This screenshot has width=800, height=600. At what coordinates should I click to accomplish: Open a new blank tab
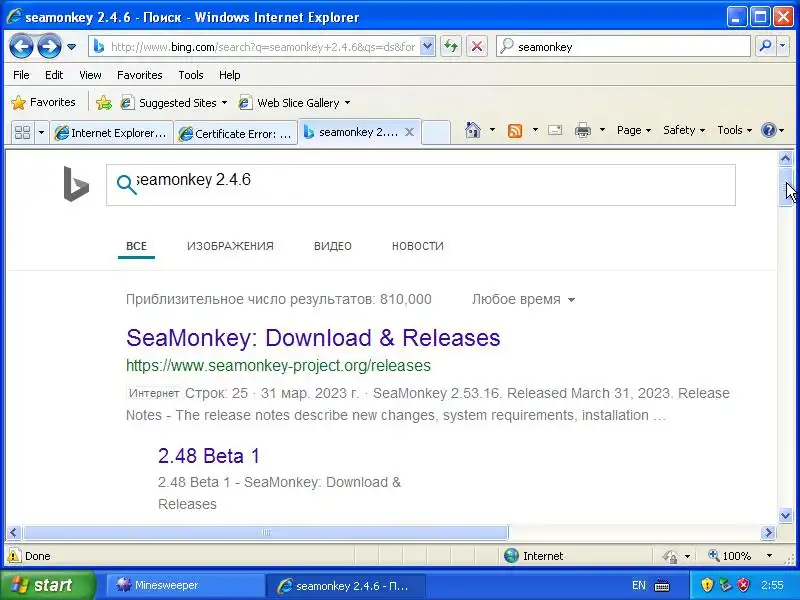click(x=436, y=133)
